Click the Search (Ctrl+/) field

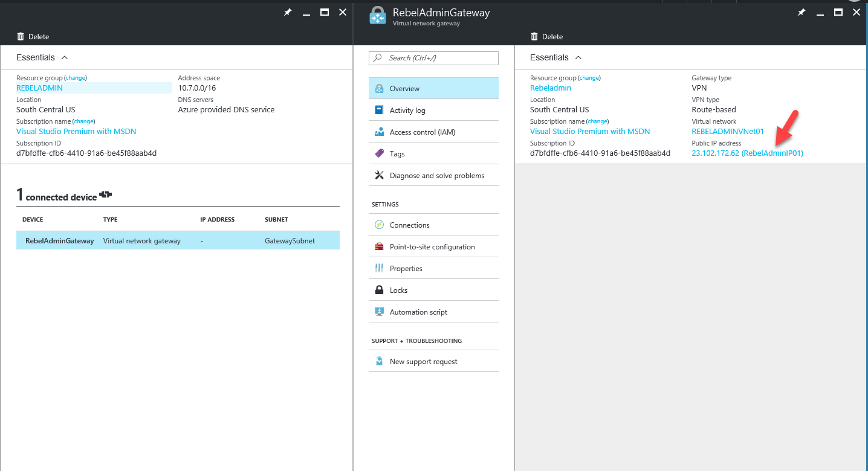pos(433,58)
